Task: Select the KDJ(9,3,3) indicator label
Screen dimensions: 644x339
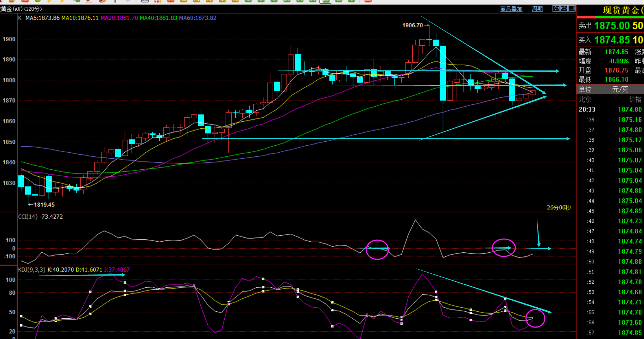Action: [32, 270]
